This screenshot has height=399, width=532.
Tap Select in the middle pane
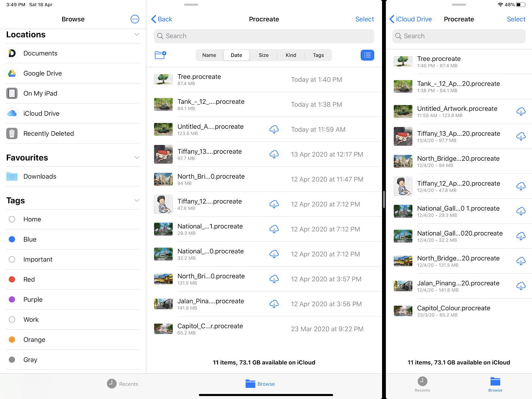(364, 19)
